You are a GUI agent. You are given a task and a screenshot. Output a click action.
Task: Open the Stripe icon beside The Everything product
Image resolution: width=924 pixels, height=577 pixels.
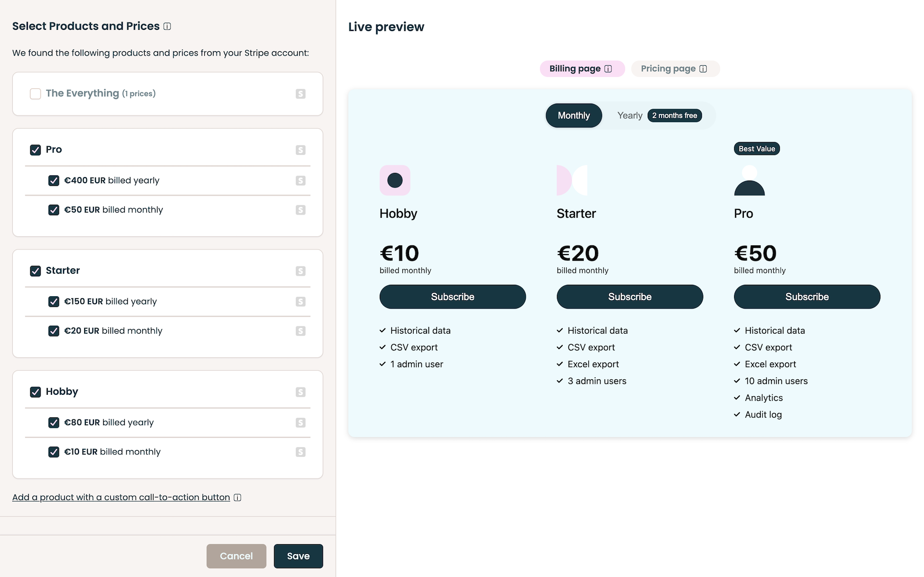click(x=300, y=94)
